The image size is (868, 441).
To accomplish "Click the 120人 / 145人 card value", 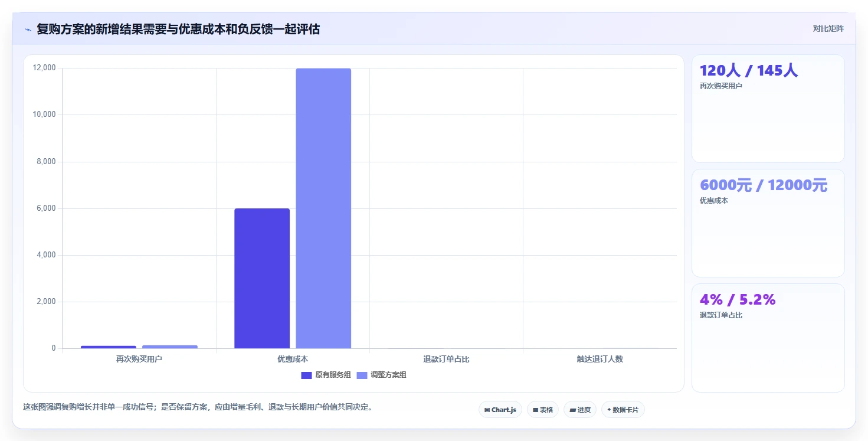I will click(x=749, y=71).
